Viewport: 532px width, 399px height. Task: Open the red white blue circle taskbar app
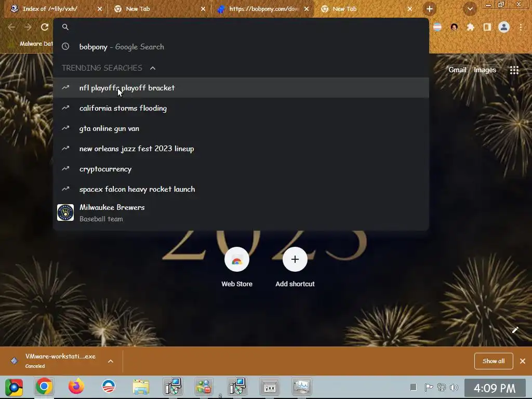tap(109, 387)
